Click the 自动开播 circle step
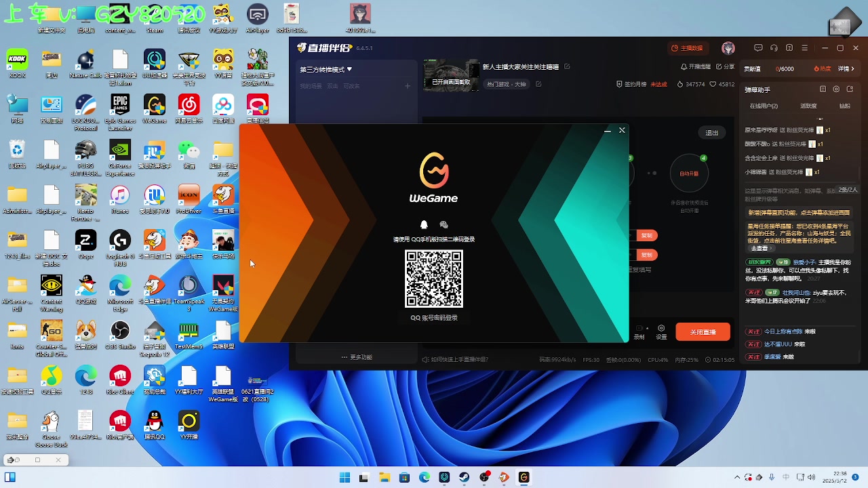Viewport: 868px width, 488px height. tap(689, 174)
